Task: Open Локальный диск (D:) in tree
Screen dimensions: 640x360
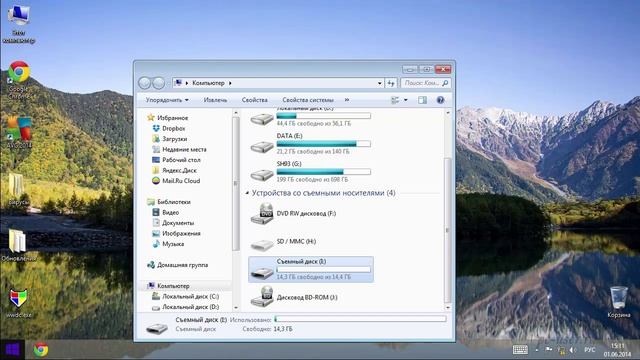Action: pos(186,307)
